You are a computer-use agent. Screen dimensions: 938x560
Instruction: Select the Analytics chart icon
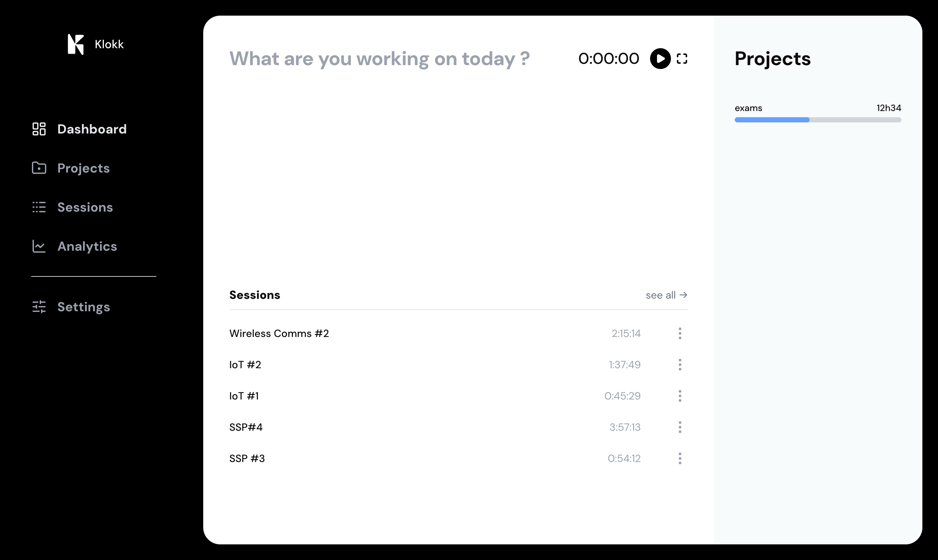pyautogui.click(x=39, y=246)
